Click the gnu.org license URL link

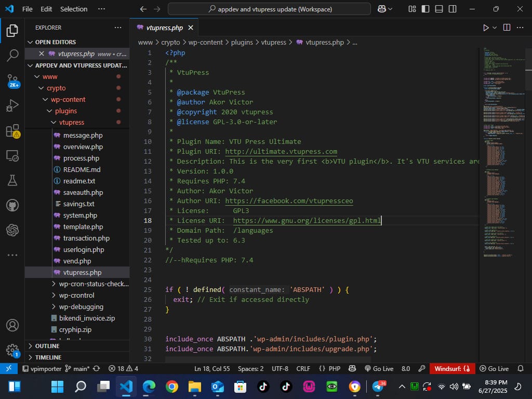(x=307, y=221)
